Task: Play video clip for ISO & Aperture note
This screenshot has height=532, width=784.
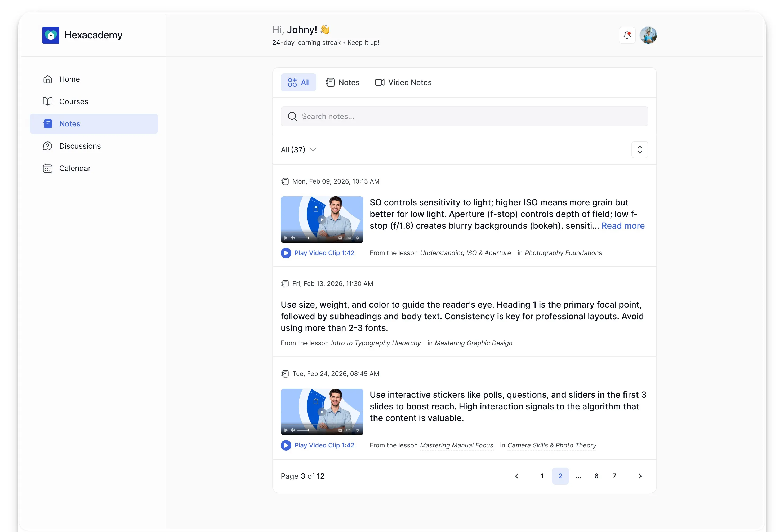Action: pyautogui.click(x=318, y=253)
